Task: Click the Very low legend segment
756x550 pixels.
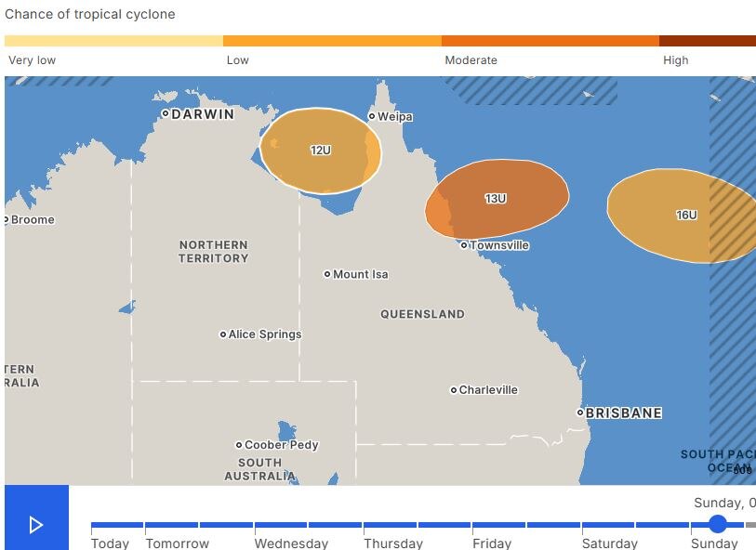Action: 112,41
